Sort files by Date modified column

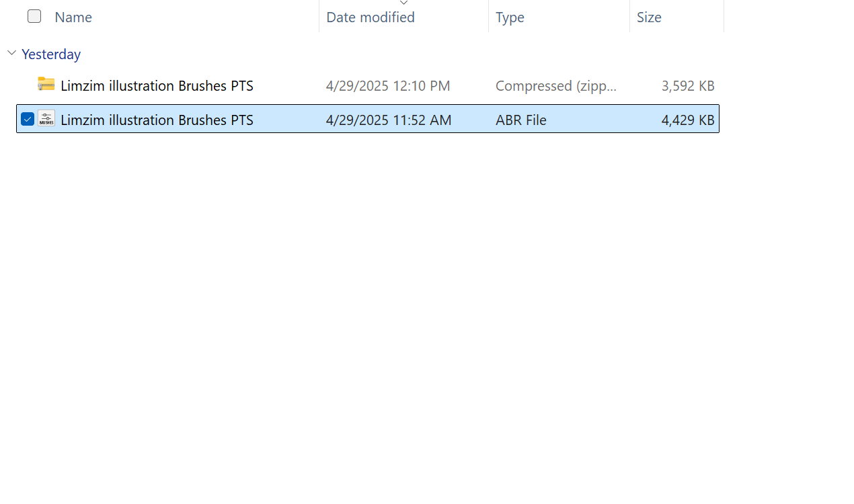click(371, 17)
